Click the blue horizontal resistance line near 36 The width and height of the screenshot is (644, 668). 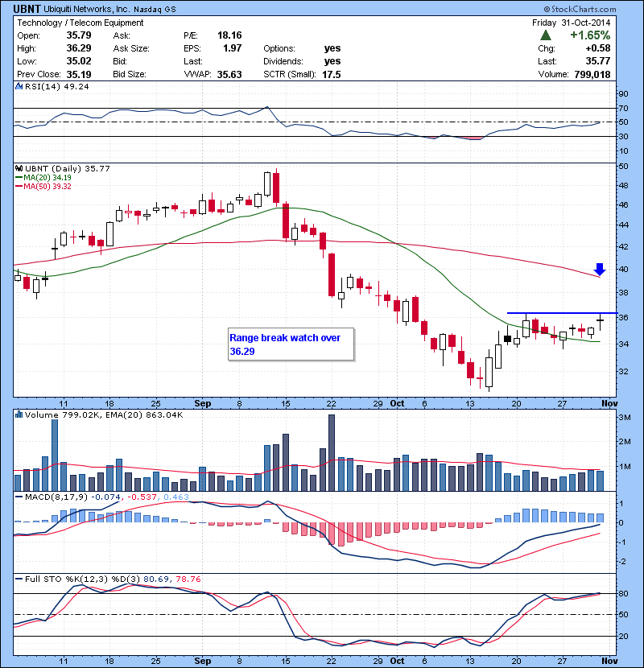pos(562,313)
